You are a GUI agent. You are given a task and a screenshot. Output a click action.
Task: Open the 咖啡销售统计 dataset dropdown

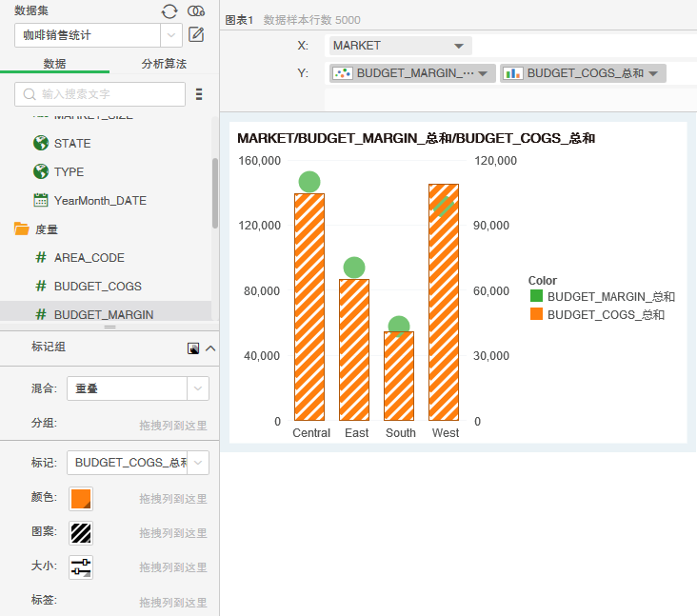[170, 35]
